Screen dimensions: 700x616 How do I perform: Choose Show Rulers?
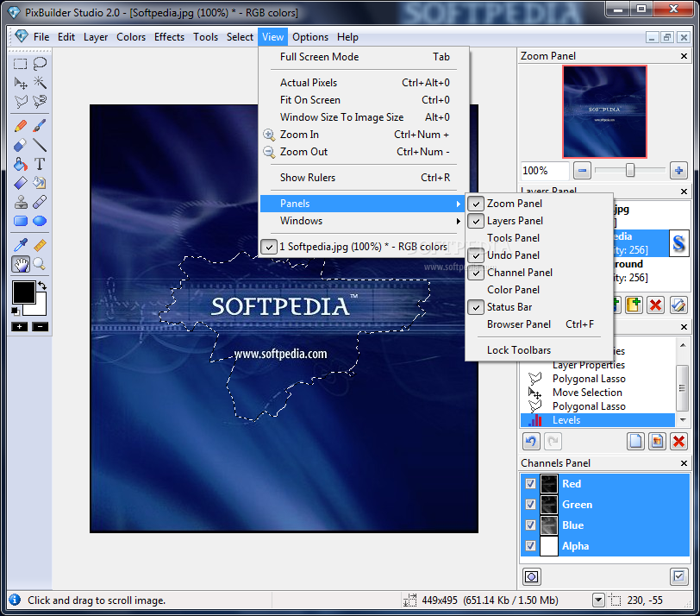tap(364, 178)
